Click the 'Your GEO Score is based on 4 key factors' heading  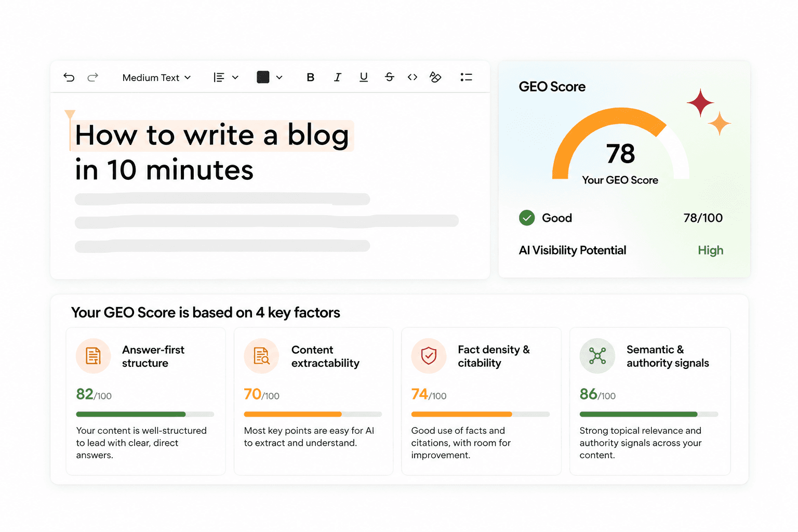pos(206,313)
